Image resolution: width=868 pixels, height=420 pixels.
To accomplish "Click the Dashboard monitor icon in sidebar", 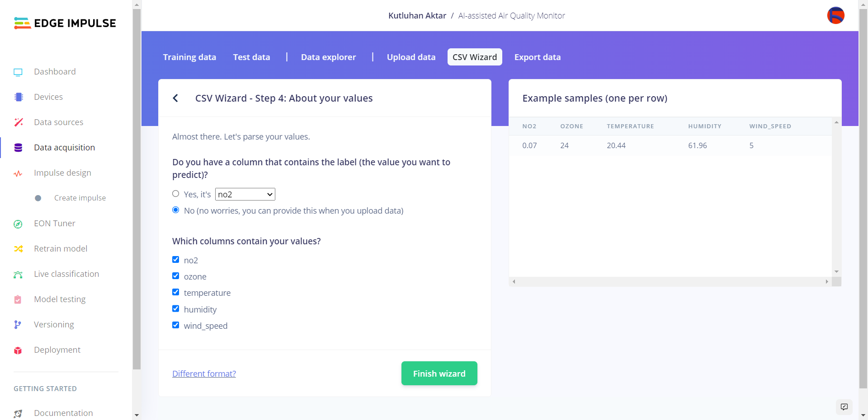I will (x=18, y=72).
